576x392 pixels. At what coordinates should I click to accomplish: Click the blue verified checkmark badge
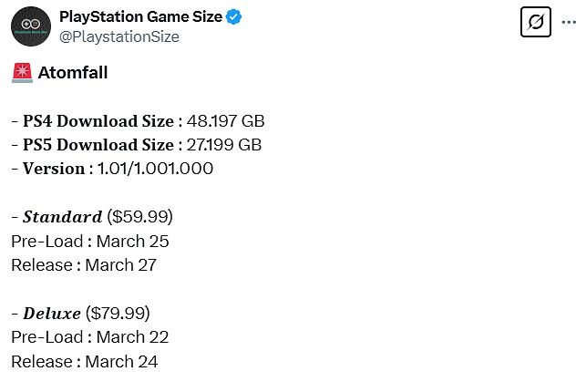(234, 17)
